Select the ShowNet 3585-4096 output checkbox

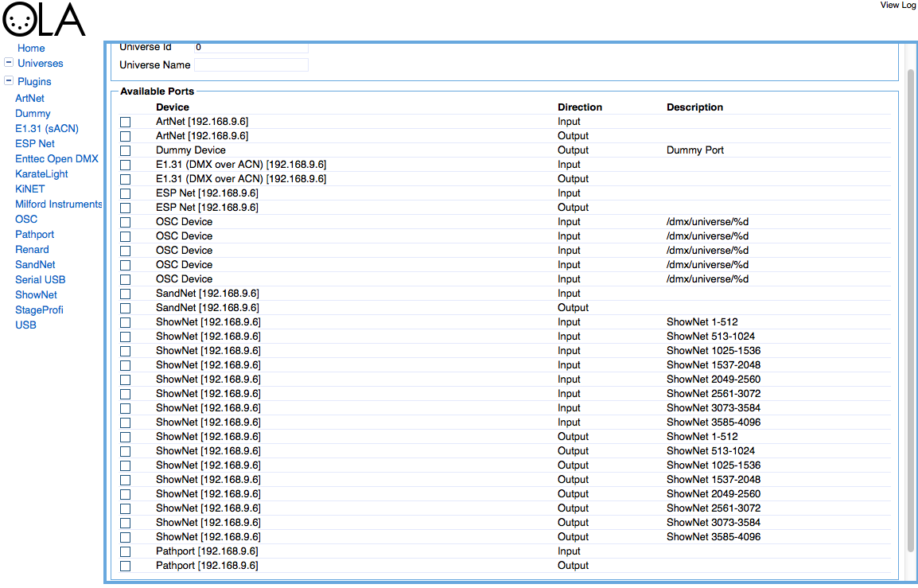126,538
